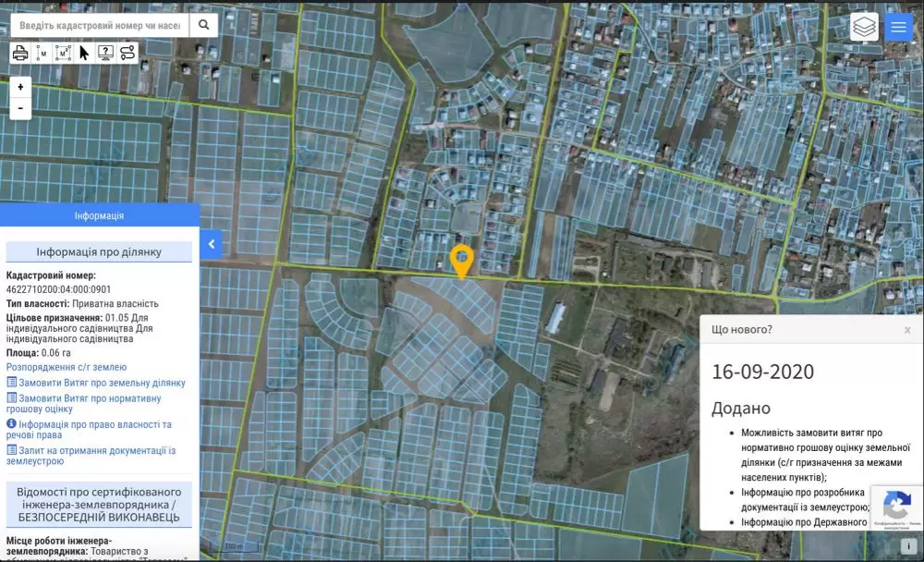924x562 pixels.
Task: Click the info circle icon beside Інформація про право власності
Action: pyautogui.click(x=11, y=423)
